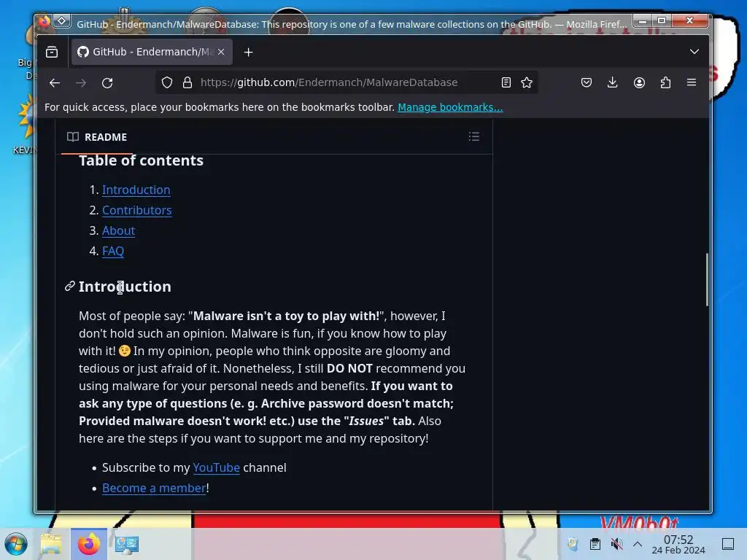Jump to Introduction in table of contents

click(136, 190)
